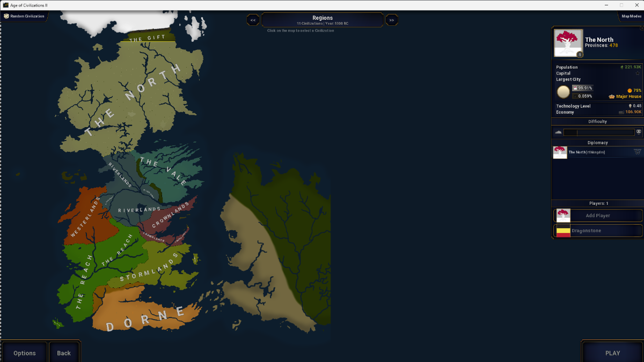The height and width of the screenshot is (362, 644).
Task: Click the icon next to 0.059%
Action: click(x=575, y=97)
